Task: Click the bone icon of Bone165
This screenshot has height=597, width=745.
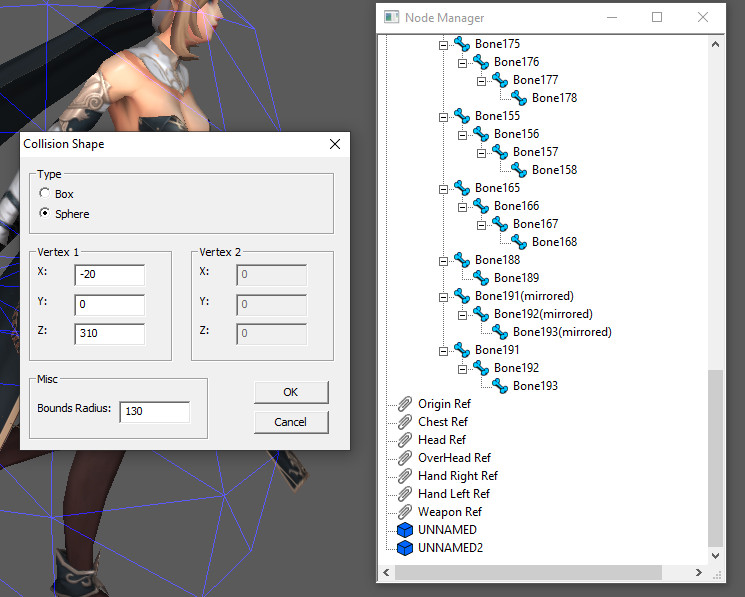Action: pyautogui.click(x=462, y=188)
